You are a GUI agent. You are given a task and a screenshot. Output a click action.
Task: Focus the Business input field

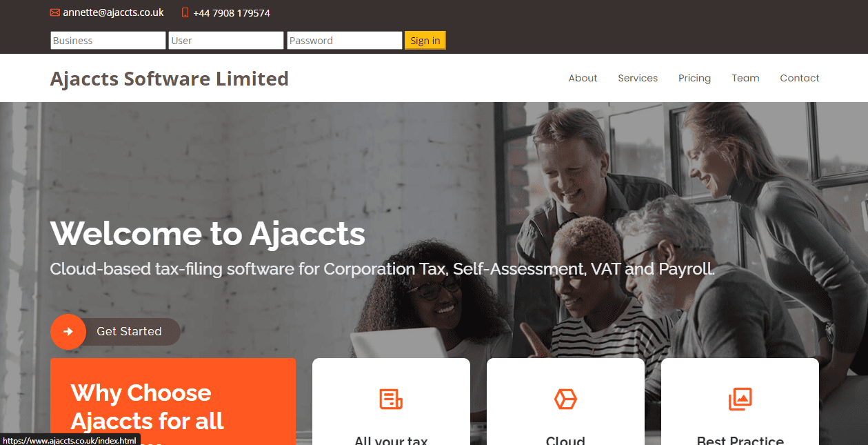pyautogui.click(x=108, y=41)
